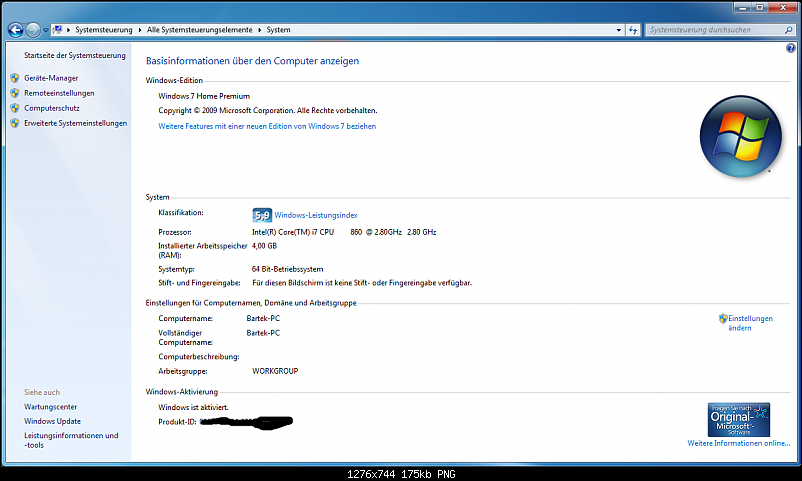Image resolution: width=802 pixels, height=481 pixels.
Task: Open Wartungscenter under Siehe auch
Action: (x=51, y=407)
